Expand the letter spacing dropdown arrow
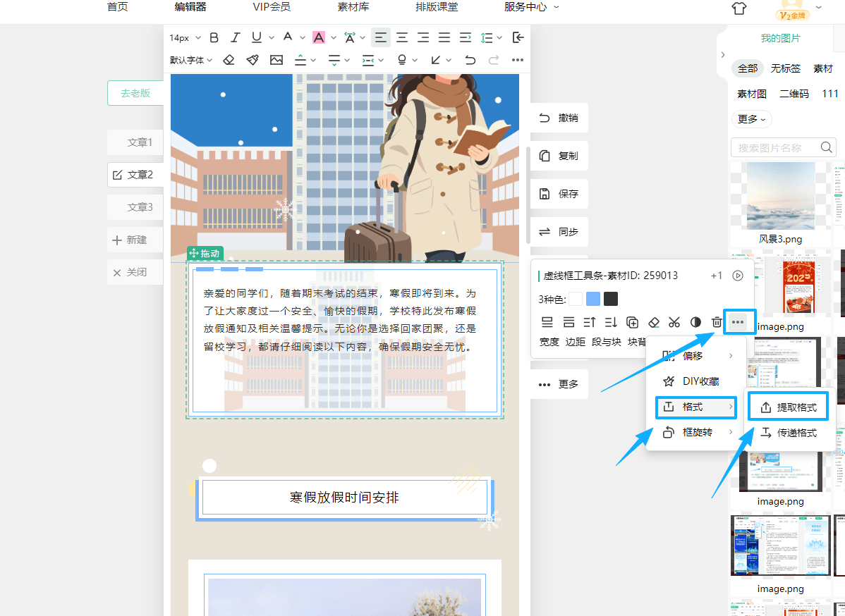The height and width of the screenshot is (616, 845). click(x=363, y=37)
